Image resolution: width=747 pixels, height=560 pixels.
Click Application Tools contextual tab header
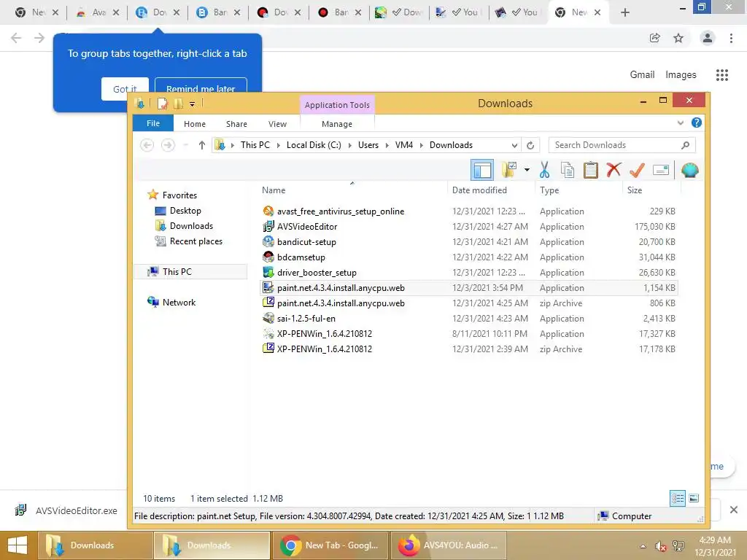point(337,105)
